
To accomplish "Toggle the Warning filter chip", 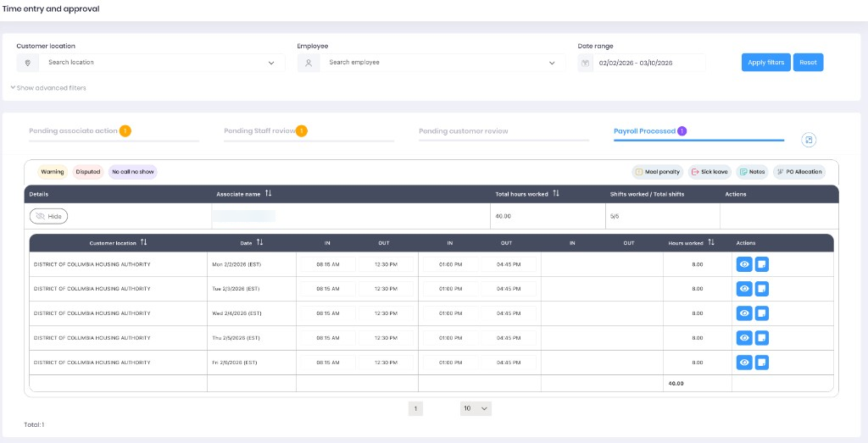I will click(x=53, y=172).
